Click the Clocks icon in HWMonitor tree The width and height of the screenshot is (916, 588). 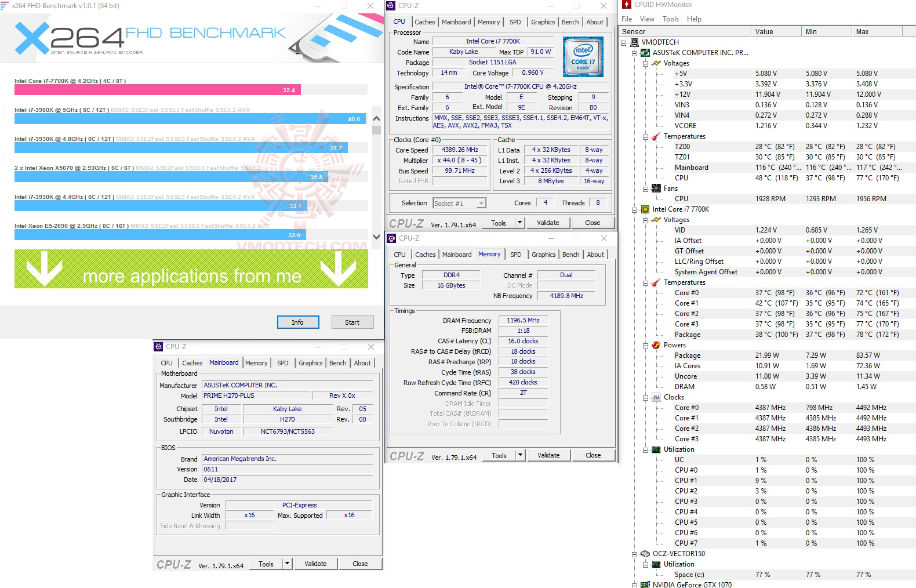(656, 397)
